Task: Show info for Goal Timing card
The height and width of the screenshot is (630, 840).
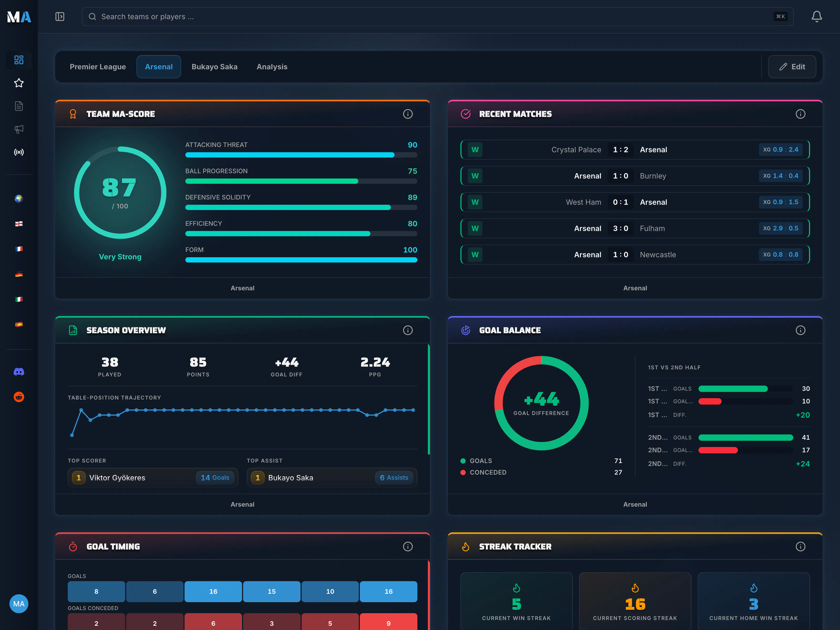Action: (x=408, y=547)
